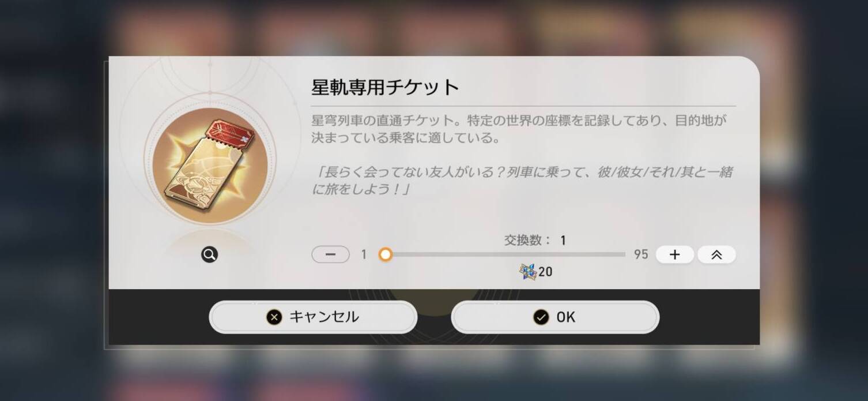The height and width of the screenshot is (401, 868).
Task: Set quantity to maximum with double-chevron button
Action: coord(716,254)
